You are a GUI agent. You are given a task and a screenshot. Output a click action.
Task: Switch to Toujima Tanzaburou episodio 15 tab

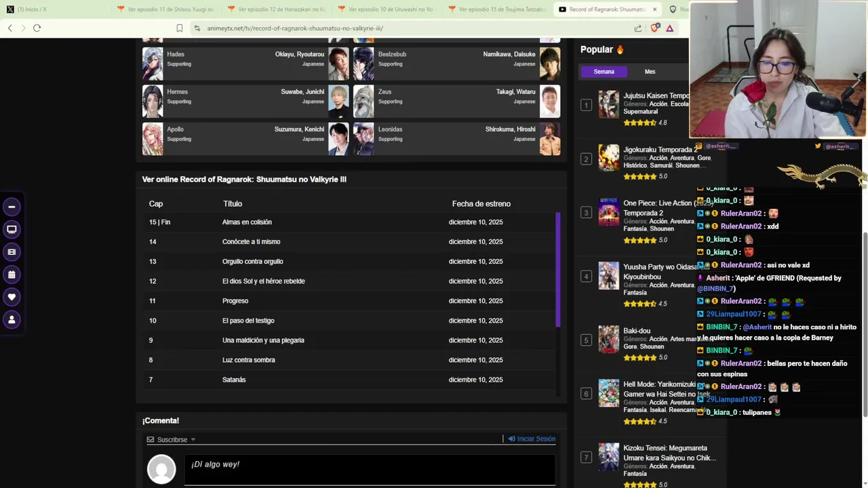497,9
